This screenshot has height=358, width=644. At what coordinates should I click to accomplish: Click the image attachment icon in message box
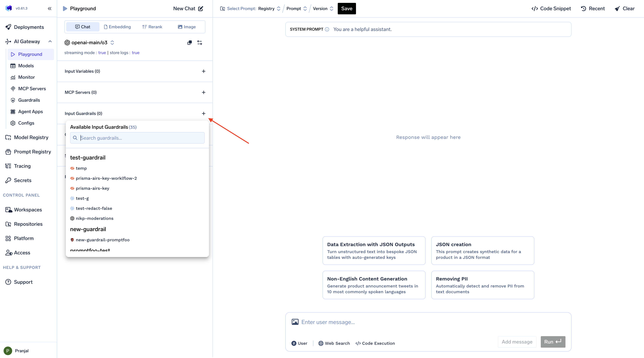(295, 322)
